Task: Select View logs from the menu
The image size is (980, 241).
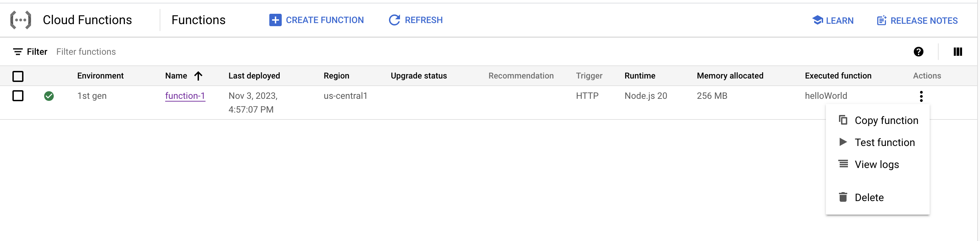Action: click(877, 164)
